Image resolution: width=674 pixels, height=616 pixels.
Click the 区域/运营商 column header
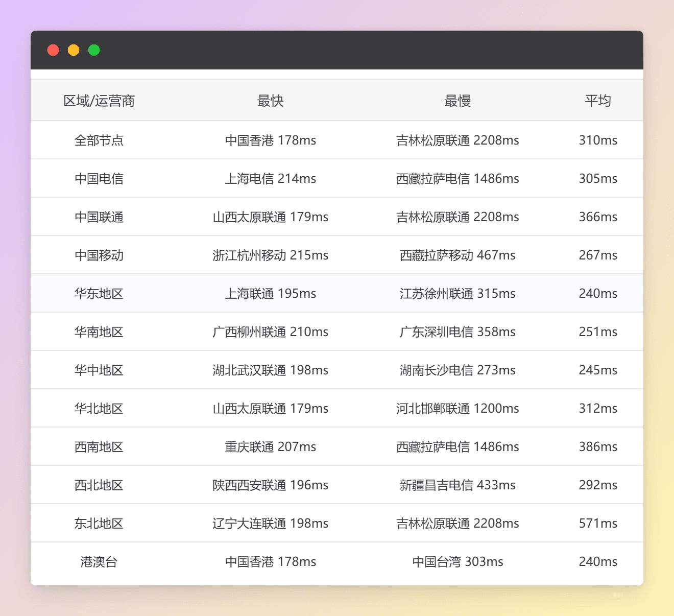(x=99, y=101)
